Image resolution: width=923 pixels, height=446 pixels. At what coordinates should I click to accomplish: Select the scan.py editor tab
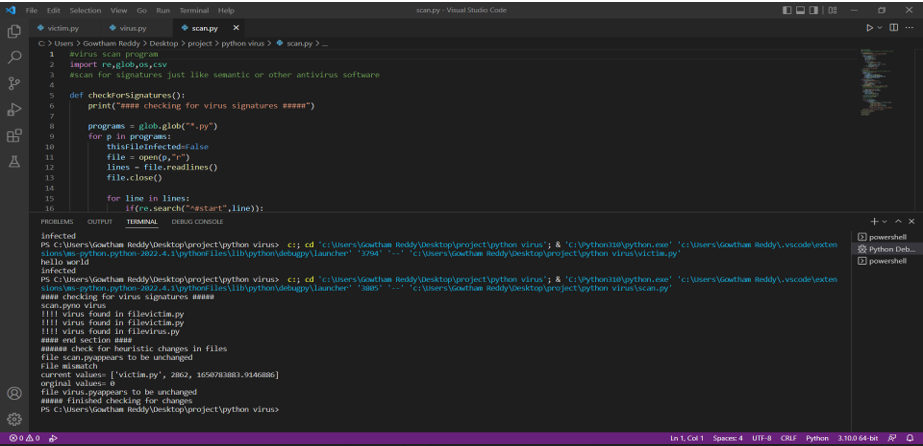(x=205, y=28)
